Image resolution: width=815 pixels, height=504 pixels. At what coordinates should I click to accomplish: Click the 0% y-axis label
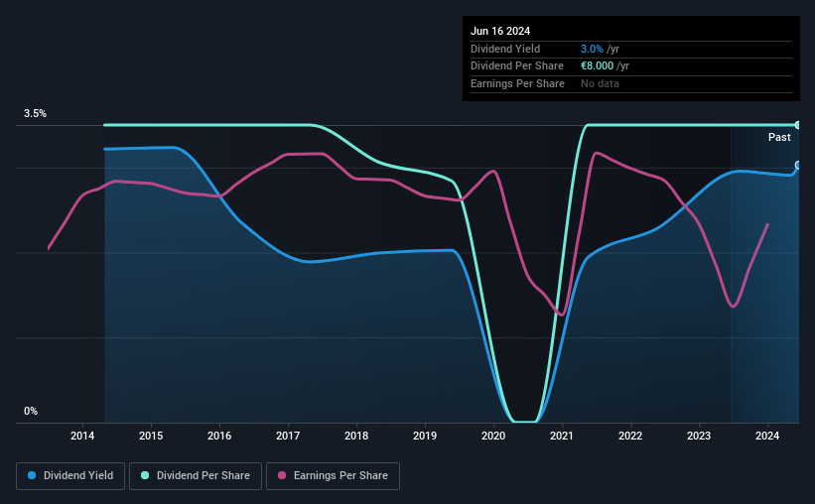[31, 411]
